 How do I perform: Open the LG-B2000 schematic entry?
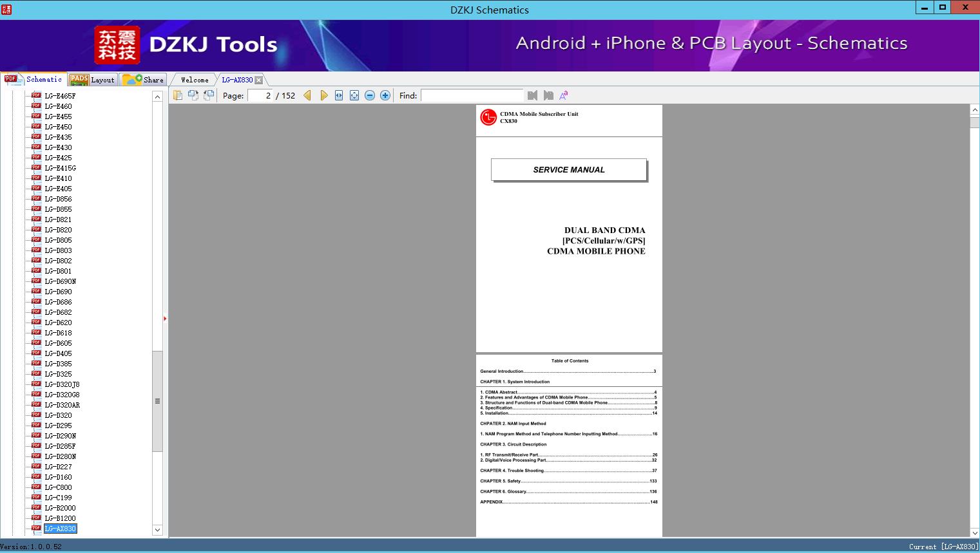tap(60, 508)
